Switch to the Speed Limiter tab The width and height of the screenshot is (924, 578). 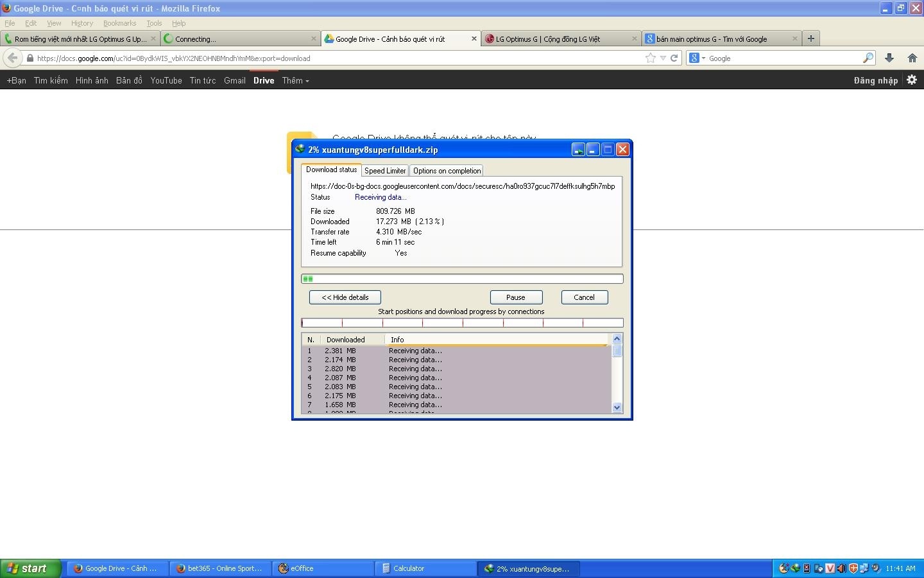pyautogui.click(x=385, y=171)
